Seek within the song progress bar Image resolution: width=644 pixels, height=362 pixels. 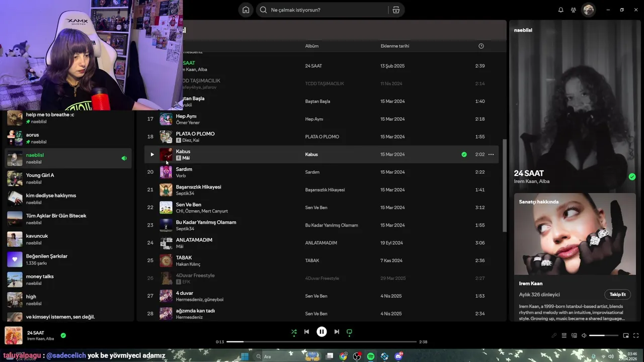321,342
